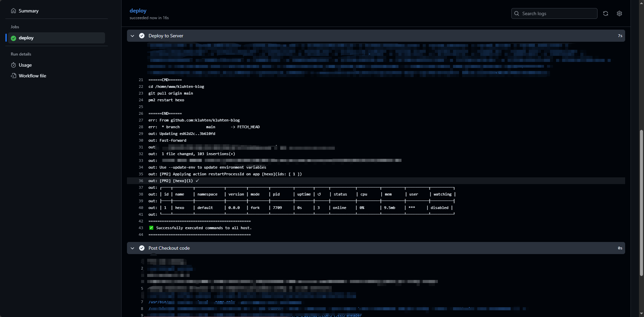Click the Post Checkout code status checkmark

[x=142, y=248]
